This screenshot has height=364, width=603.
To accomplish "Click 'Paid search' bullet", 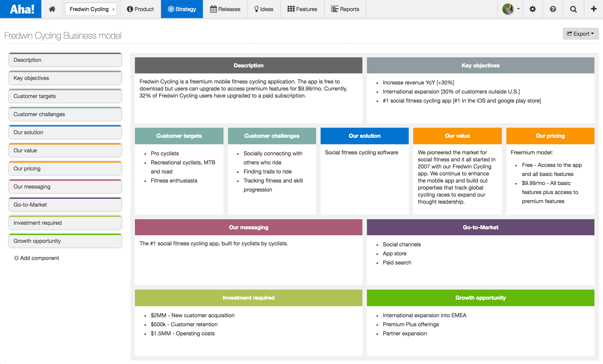I will [397, 262].
